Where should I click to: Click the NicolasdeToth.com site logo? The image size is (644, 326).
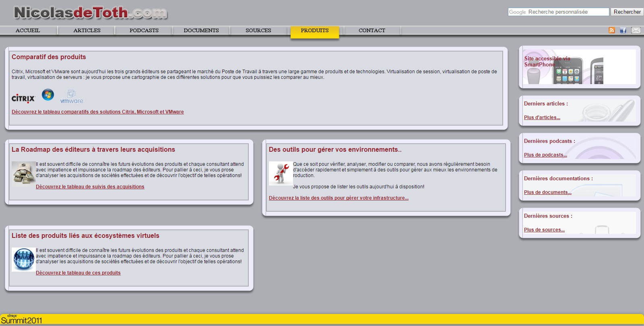pyautogui.click(x=91, y=13)
